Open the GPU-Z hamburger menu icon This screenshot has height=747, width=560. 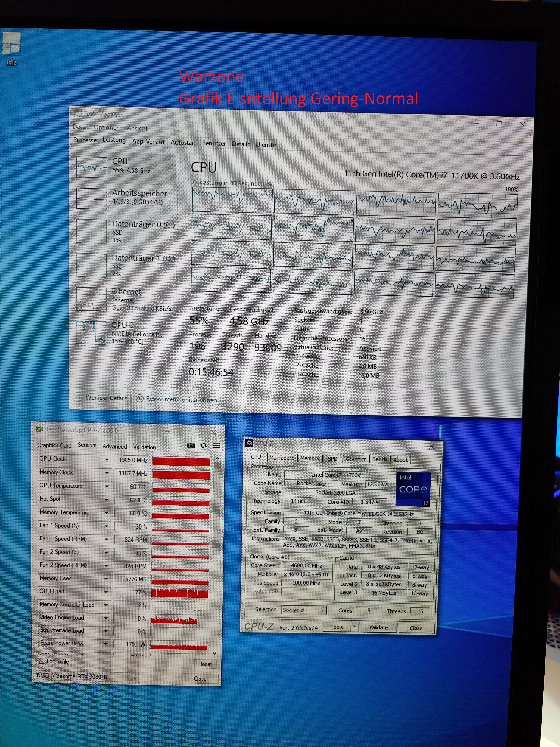(217, 446)
